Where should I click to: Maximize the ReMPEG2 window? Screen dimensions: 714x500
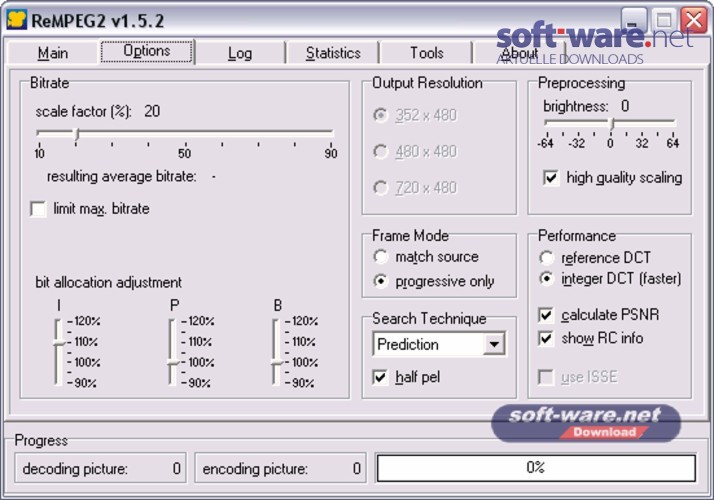pos(663,20)
